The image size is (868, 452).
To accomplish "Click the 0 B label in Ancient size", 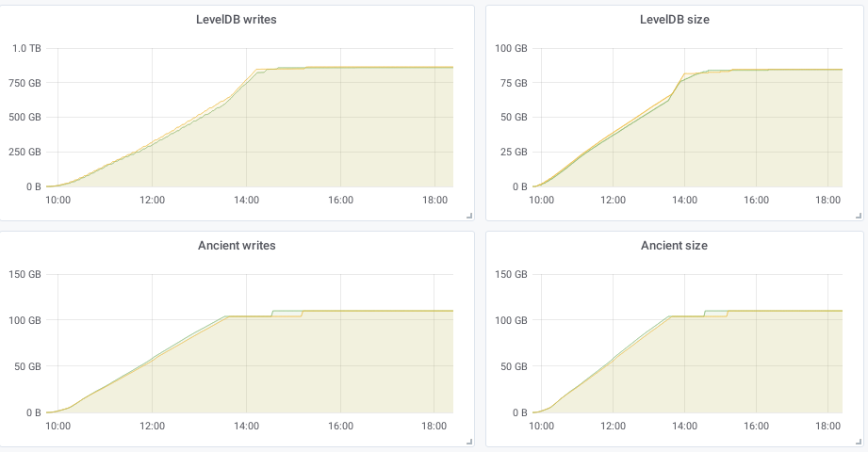I will (520, 412).
